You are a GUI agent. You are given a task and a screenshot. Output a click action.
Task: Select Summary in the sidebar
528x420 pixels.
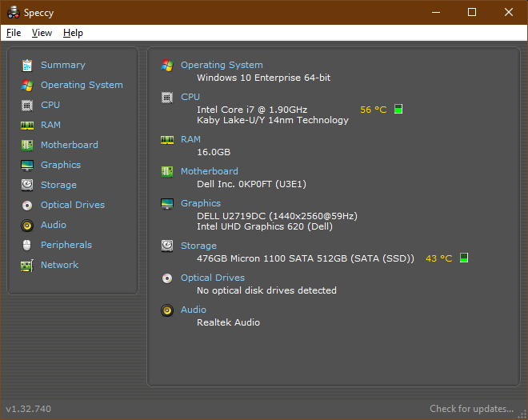(x=63, y=65)
